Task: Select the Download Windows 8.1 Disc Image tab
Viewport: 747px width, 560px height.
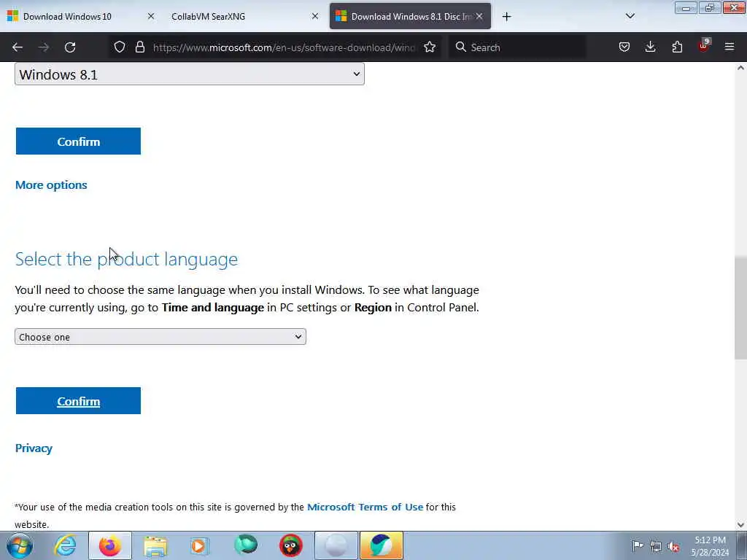Action: [410, 16]
